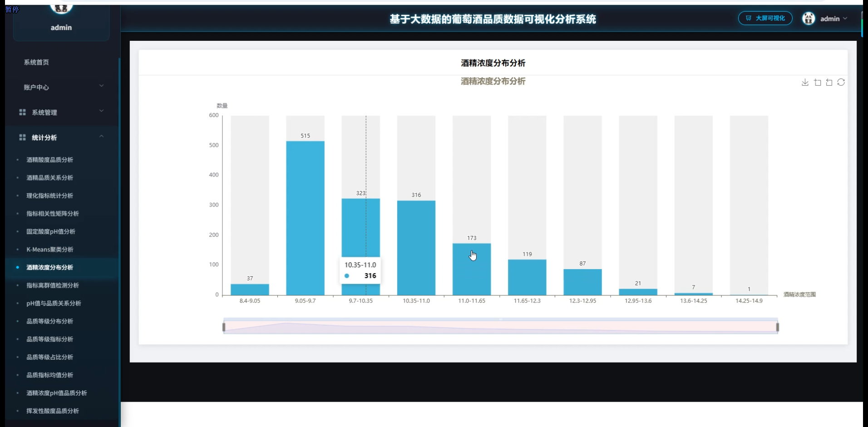This screenshot has width=868, height=427.
Task: Open 指标相关性矩阵分析 page
Action: (53, 213)
